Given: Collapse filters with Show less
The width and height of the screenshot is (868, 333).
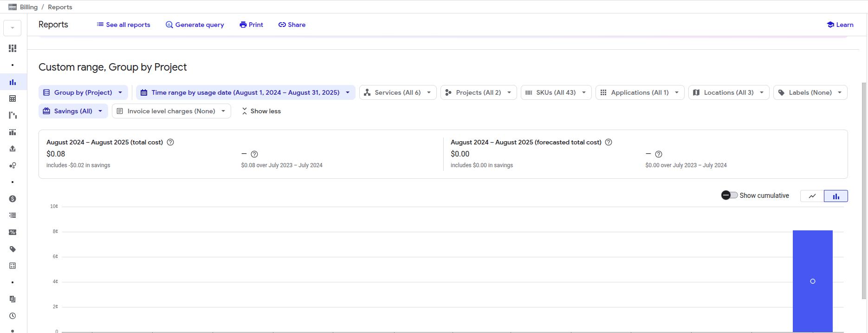Looking at the screenshot, I should (261, 111).
